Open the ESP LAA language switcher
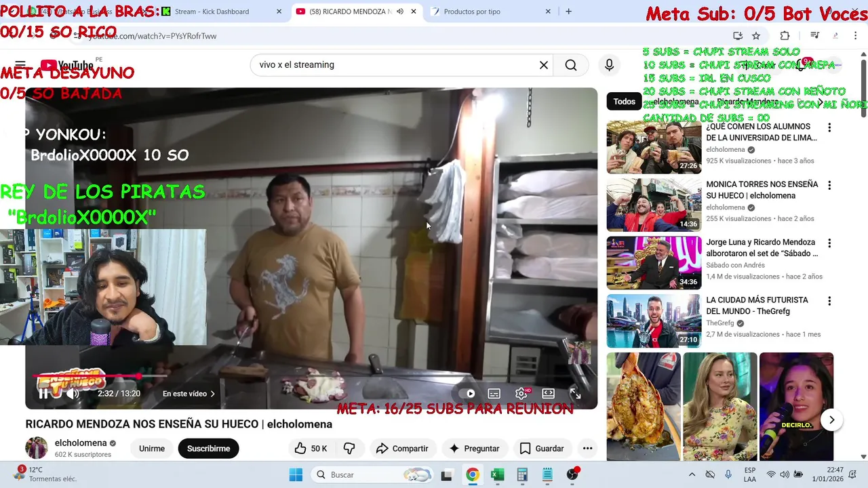Screen dimensions: 868x488 [x=749, y=474]
